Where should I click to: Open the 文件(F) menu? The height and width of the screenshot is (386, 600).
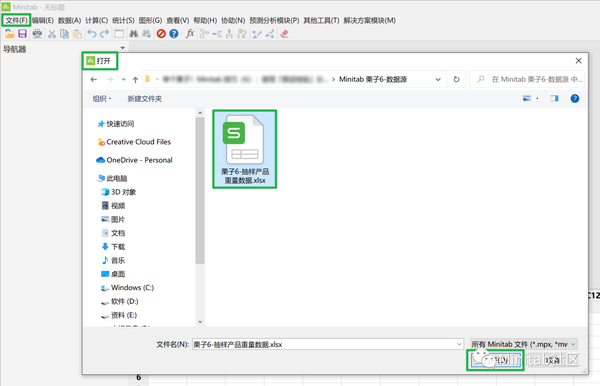click(16, 20)
